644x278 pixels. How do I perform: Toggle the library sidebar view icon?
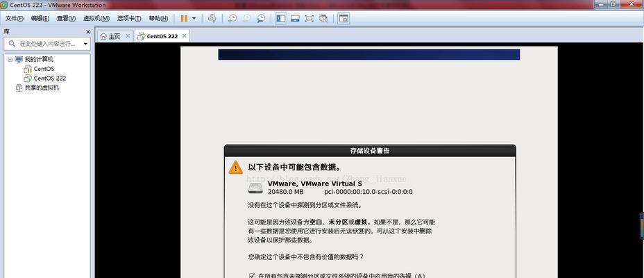coord(281,19)
